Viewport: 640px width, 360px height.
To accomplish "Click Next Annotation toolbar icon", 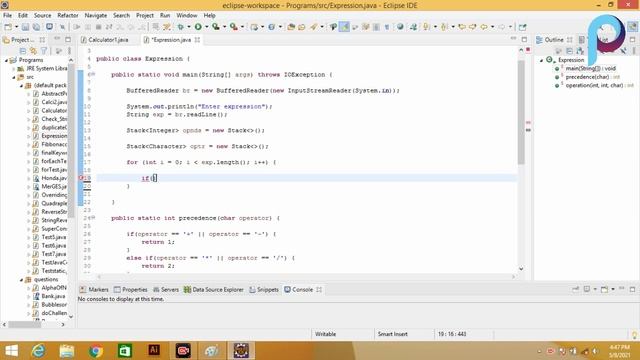I will [x=426, y=27].
